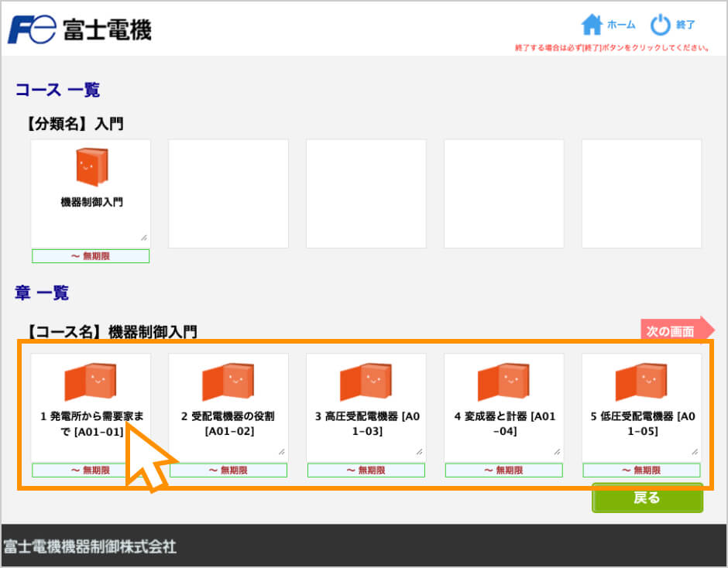Open chapter 5 低圧受配電機器 book icon
This screenshot has height=568, width=728.
641,382
